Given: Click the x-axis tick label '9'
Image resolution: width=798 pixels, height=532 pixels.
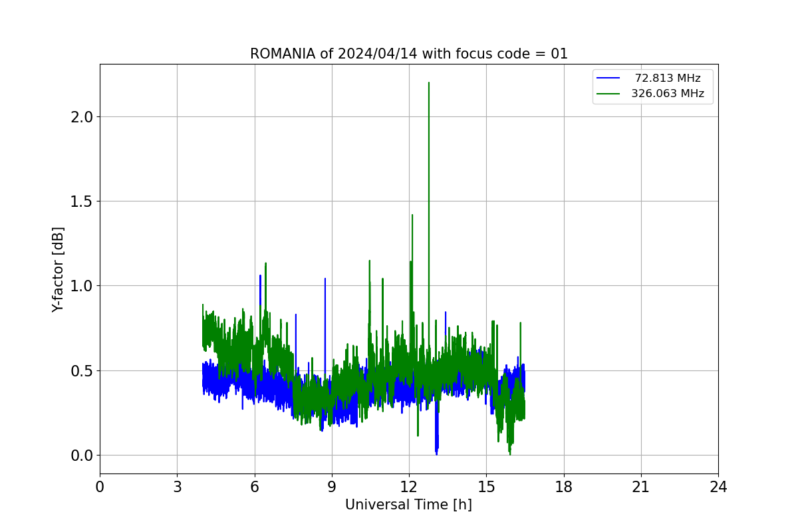Looking at the screenshot, I should 332,487.
